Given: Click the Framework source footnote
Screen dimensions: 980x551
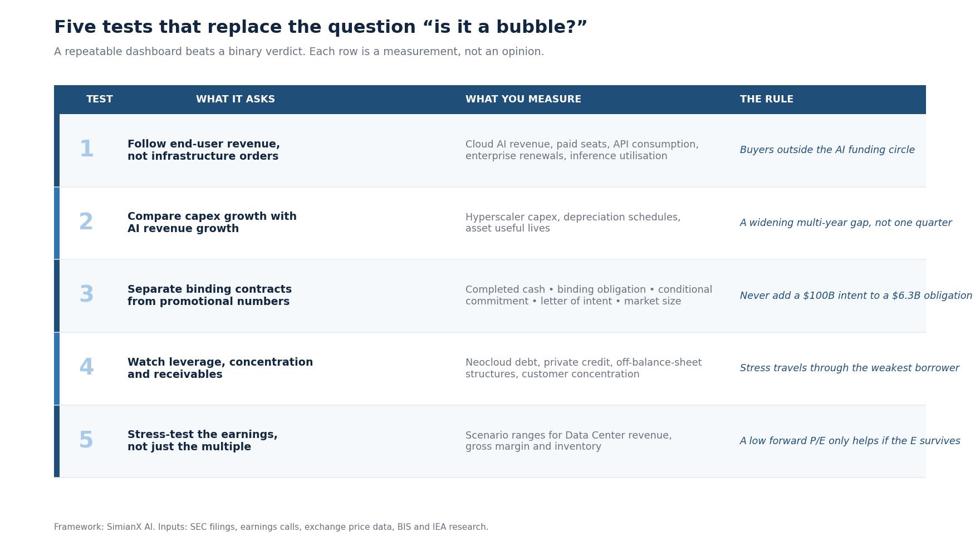Looking at the screenshot, I should pos(271,527).
